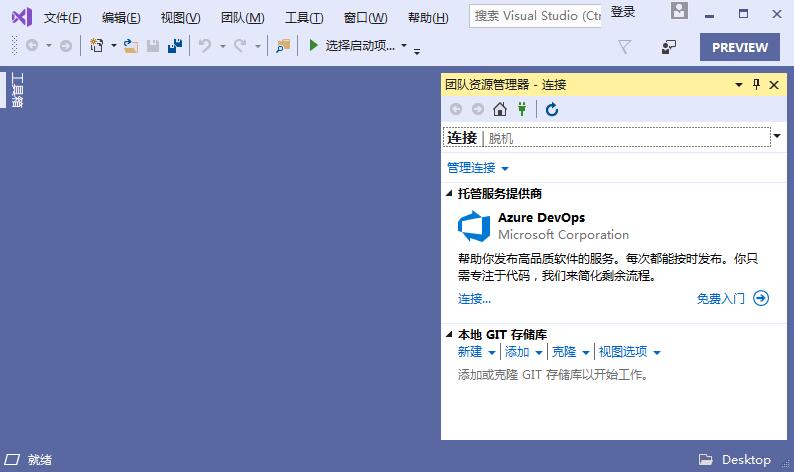Open the feedback icon next to PREVIEW
794x472 pixels.
click(x=669, y=47)
